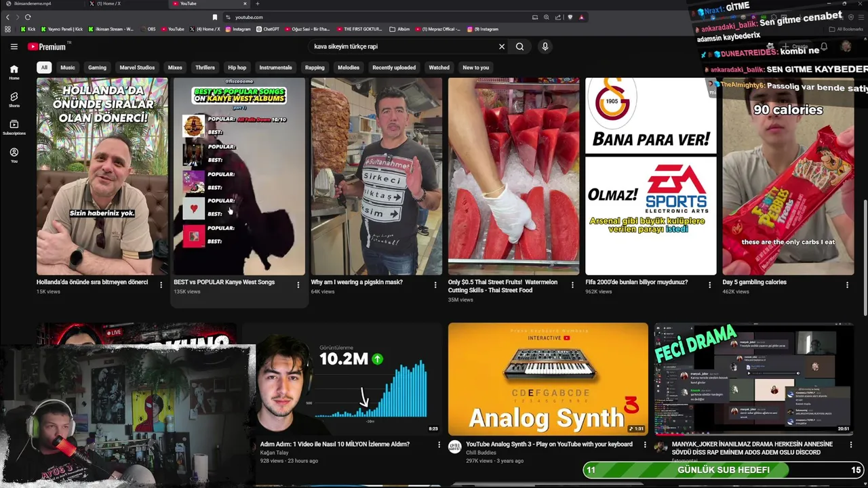Expand the All Bookmarks folder
The height and width of the screenshot is (488, 868).
point(846,29)
